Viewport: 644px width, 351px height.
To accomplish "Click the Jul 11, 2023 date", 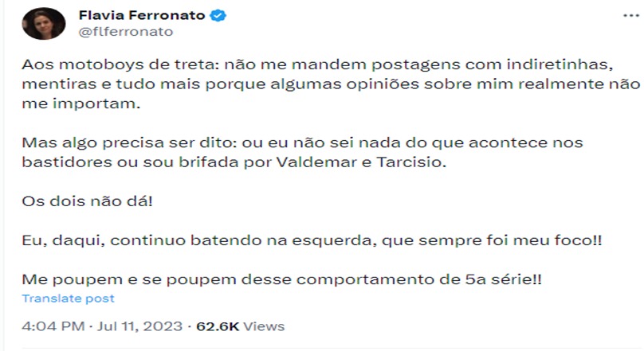I will (139, 326).
